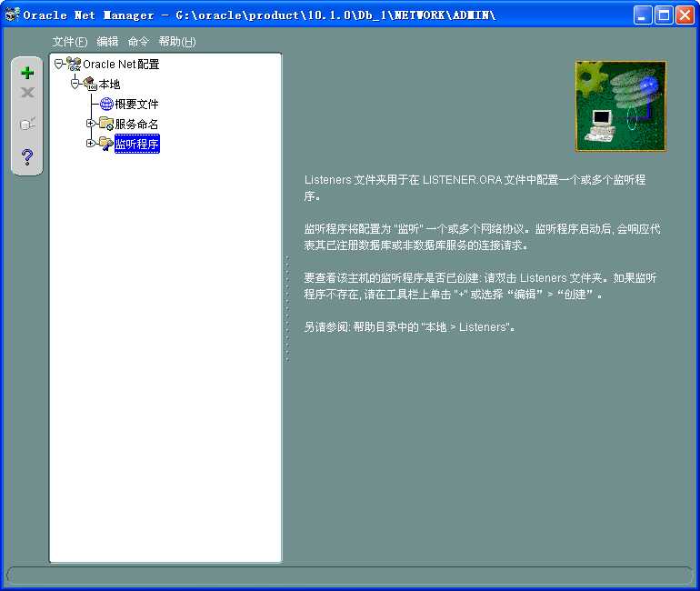Open the 编辑 menu
This screenshot has height=591, width=700.
pyautogui.click(x=107, y=42)
